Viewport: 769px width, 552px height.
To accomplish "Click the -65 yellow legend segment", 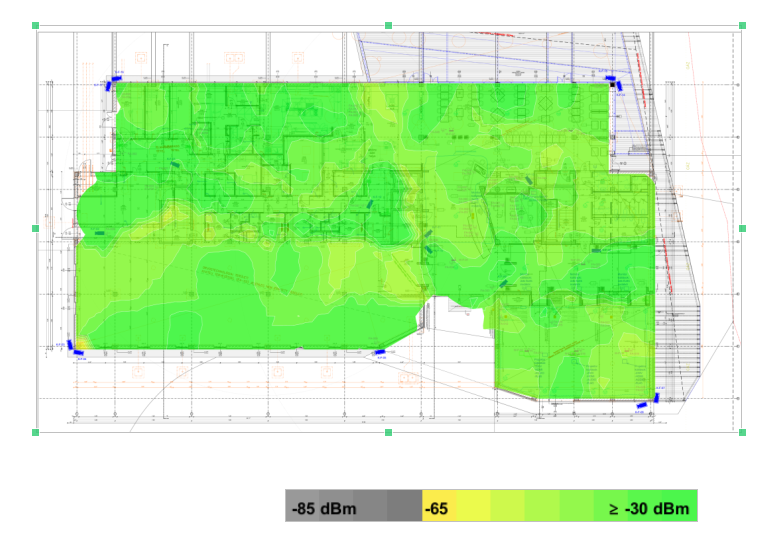I will pyautogui.click(x=438, y=506).
